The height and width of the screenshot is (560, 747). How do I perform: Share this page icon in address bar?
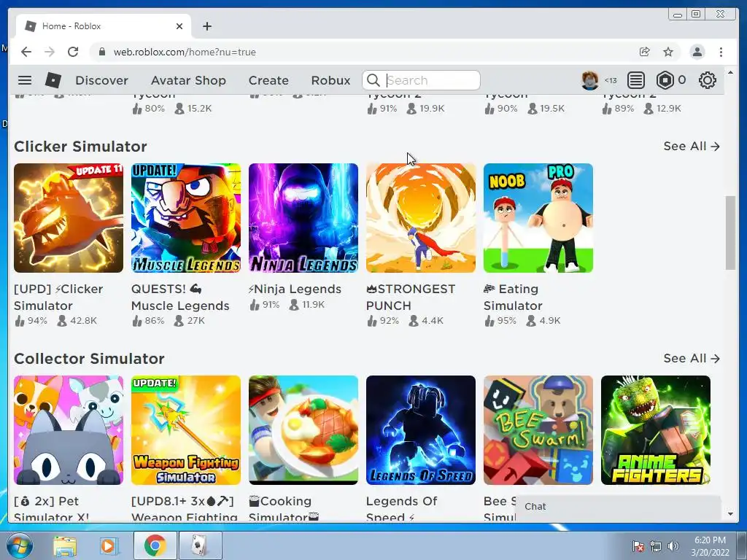click(645, 52)
